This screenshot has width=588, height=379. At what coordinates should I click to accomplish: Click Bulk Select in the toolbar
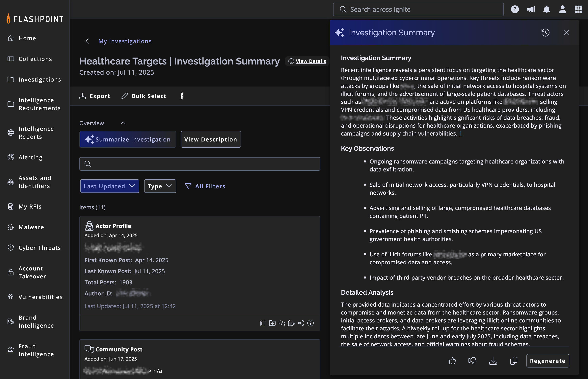144,96
